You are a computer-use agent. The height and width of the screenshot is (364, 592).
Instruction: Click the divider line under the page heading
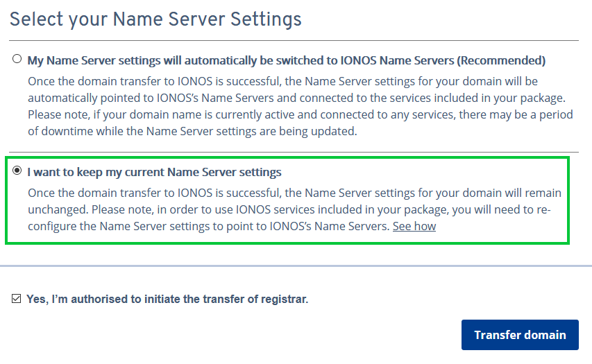click(294, 40)
